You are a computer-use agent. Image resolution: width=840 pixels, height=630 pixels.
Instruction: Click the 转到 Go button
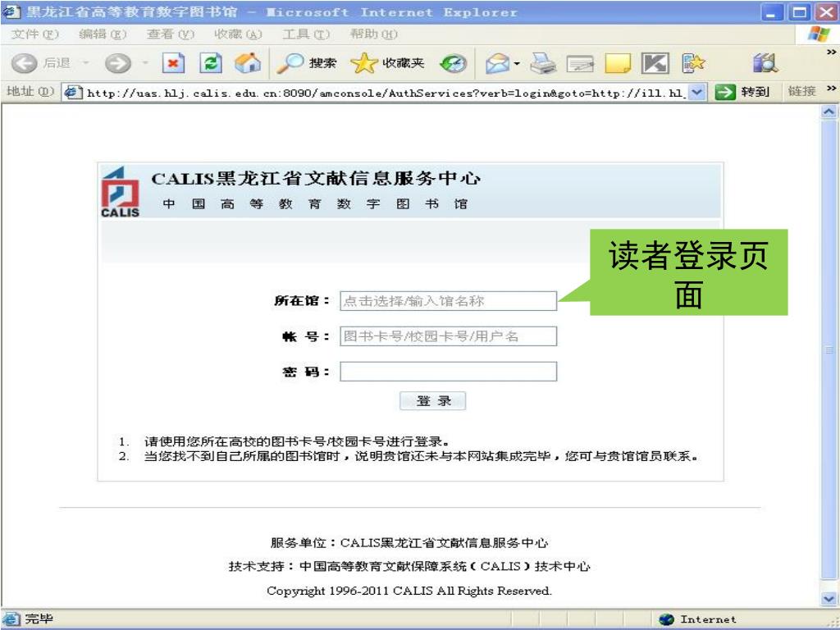tap(742, 92)
